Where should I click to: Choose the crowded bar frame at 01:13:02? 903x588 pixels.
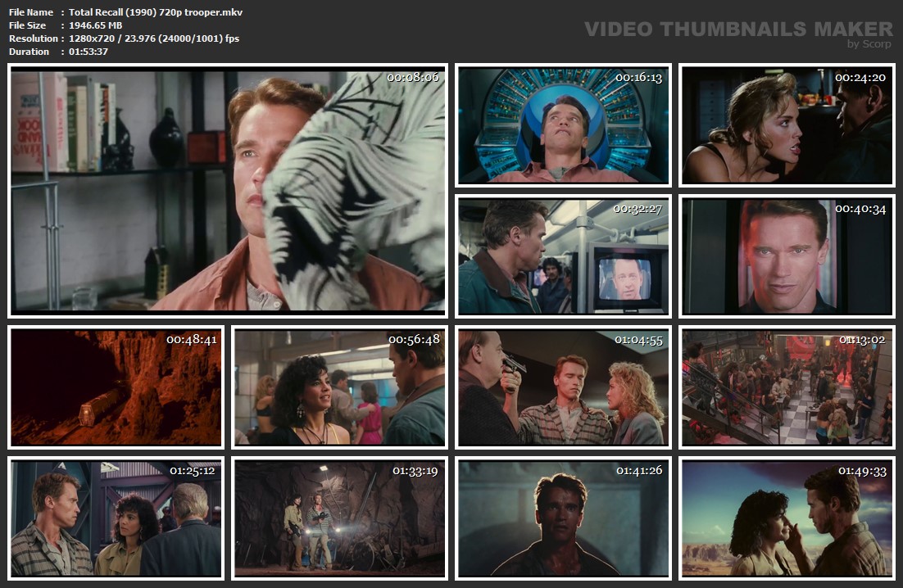click(x=787, y=387)
